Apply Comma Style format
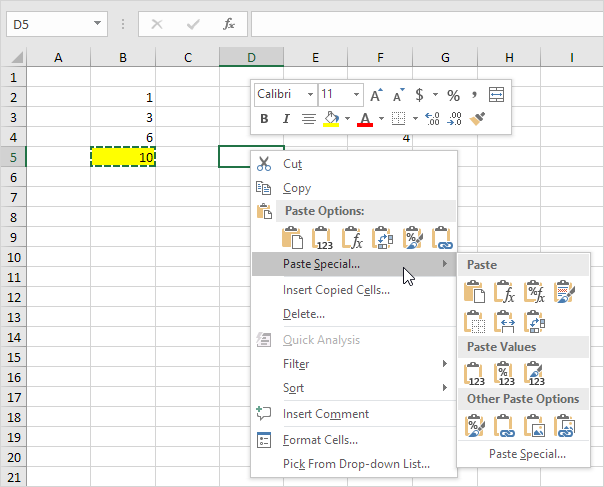Image resolution: width=604 pixels, height=487 pixels. [x=474, y=95]
